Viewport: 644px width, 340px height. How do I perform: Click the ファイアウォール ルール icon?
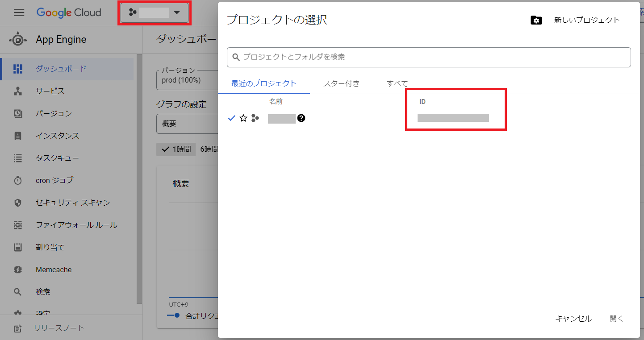coord(18,225)
